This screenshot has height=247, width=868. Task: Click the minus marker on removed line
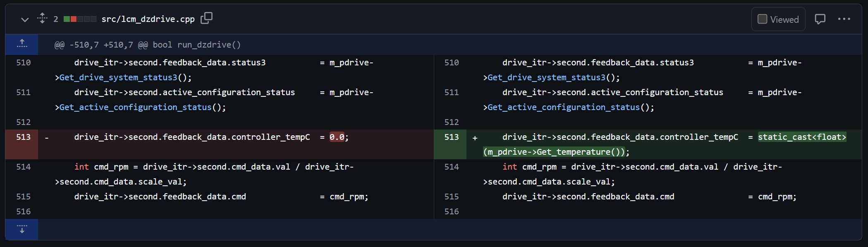[47, 138]
